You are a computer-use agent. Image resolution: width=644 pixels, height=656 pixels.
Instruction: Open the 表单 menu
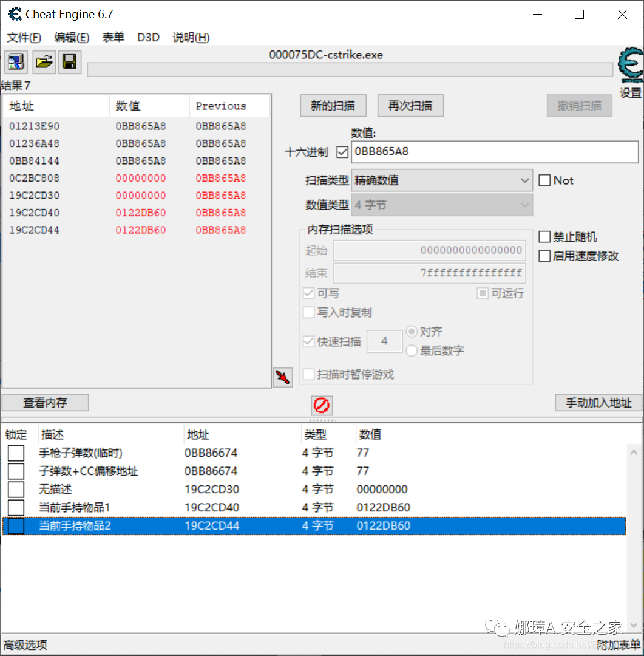point(114,38)
